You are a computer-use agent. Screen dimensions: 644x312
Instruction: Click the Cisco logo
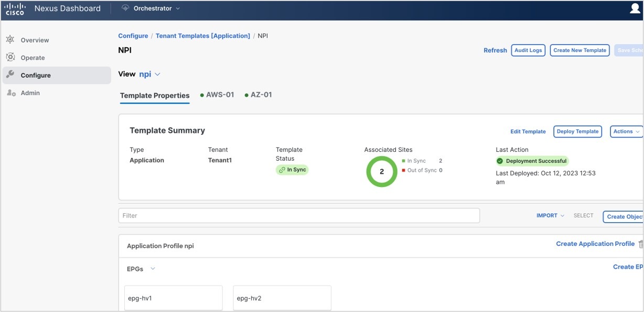tap(15, 8)
